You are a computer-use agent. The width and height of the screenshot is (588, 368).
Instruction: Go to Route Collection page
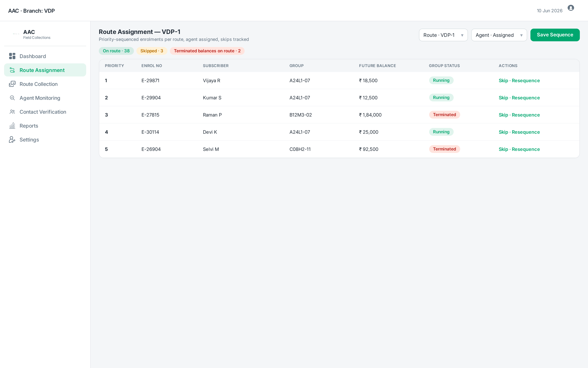45,84
